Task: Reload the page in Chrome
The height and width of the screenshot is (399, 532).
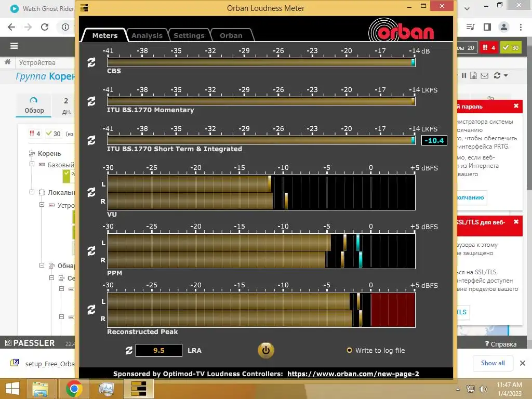Action: (x=45, y=27)
